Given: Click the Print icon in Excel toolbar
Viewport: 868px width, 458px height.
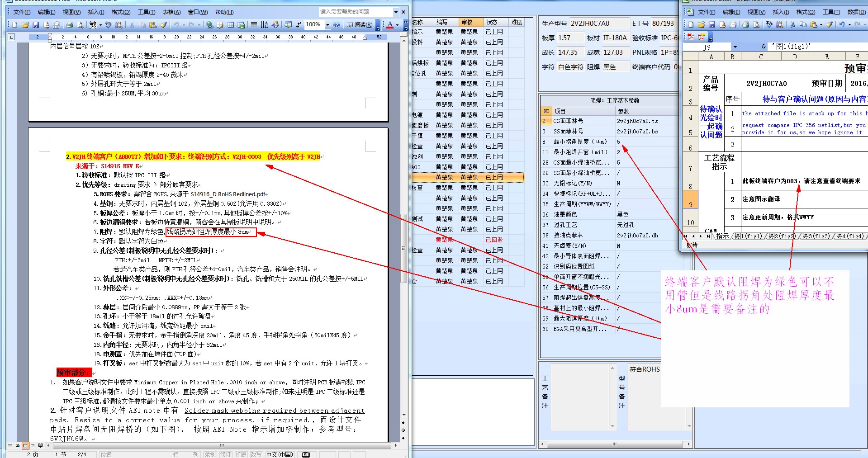Looking at the screenshot, I should click(x=746, y=24).
